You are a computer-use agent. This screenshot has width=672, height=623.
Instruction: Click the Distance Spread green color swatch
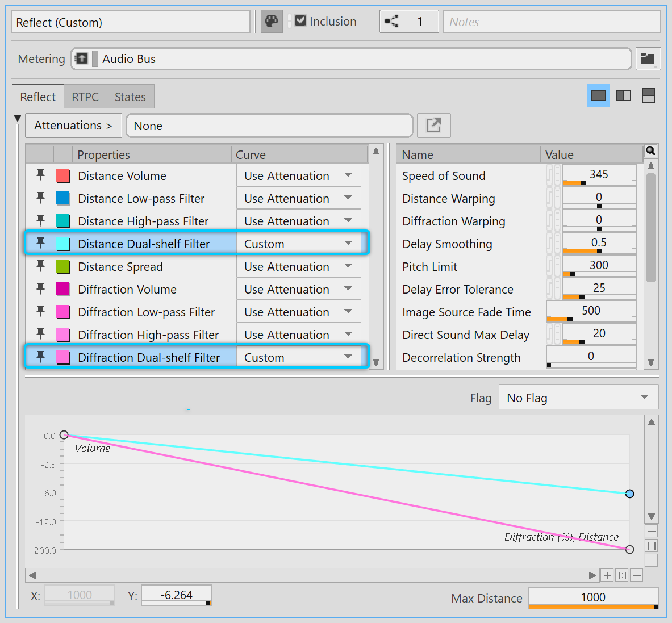pos(63,266)
